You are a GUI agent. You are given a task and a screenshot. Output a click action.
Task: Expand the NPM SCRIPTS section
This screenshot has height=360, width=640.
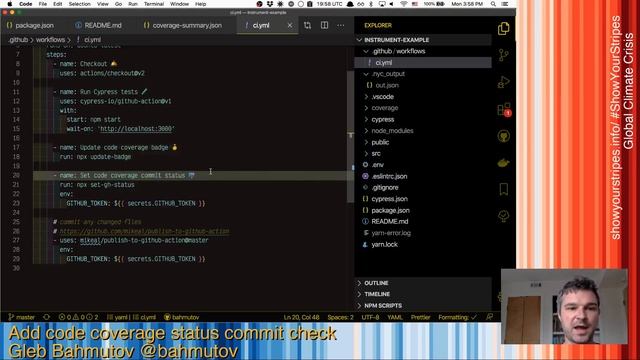click(x=423, y=306)
